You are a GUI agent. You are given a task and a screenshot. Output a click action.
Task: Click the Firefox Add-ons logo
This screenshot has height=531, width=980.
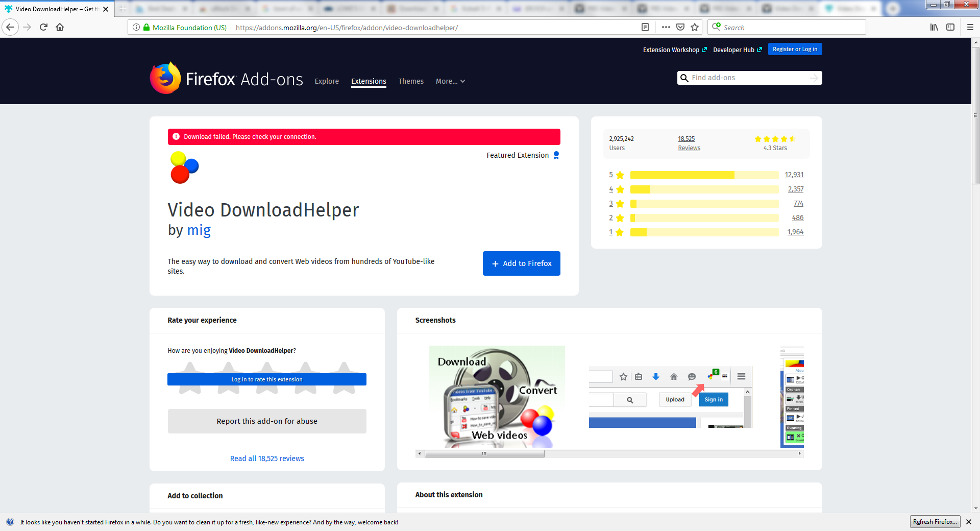(226, 78)
